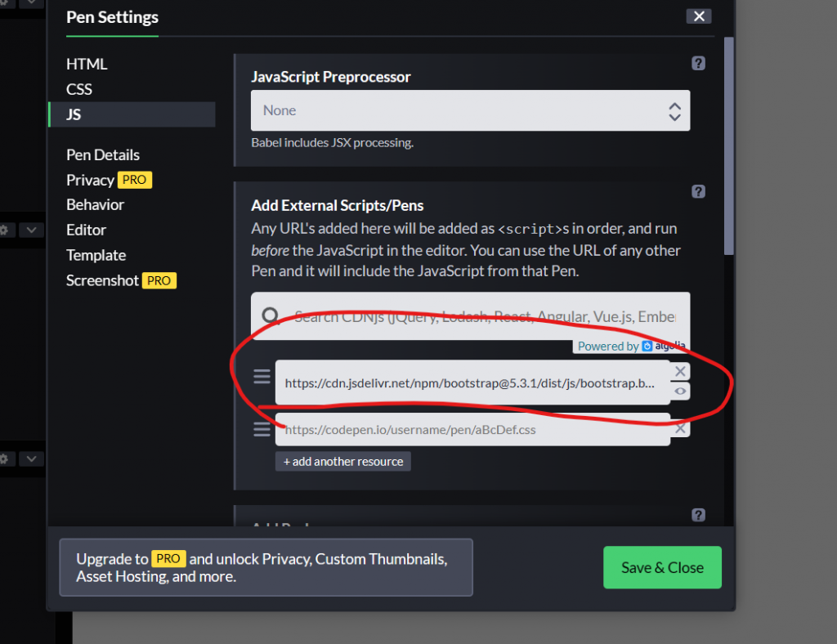Grab reorder handle of empty resource row
Screen dimensions: 837x644
(262, 429)
